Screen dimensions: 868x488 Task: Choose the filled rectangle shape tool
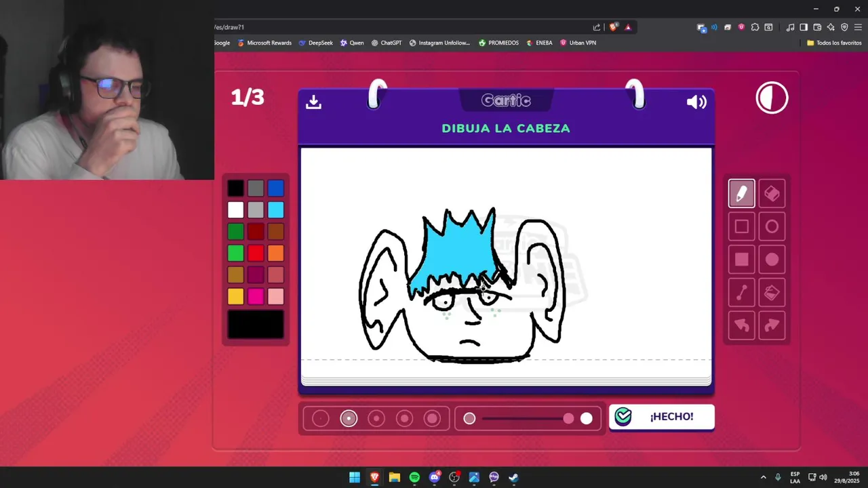741,260
